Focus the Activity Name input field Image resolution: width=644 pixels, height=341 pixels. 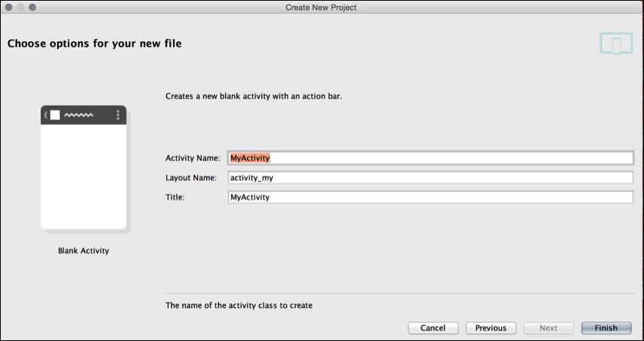pos(430,158)
